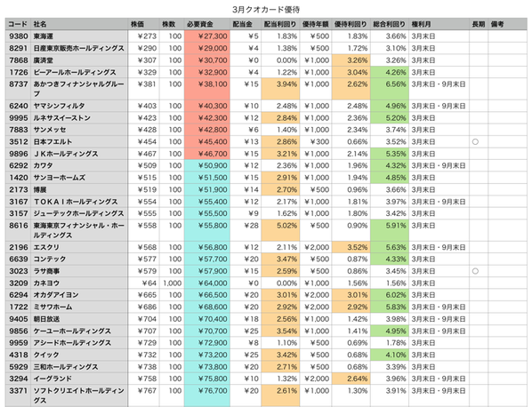
Task: Select company ラサ商事
Action: tap(46, 271)
